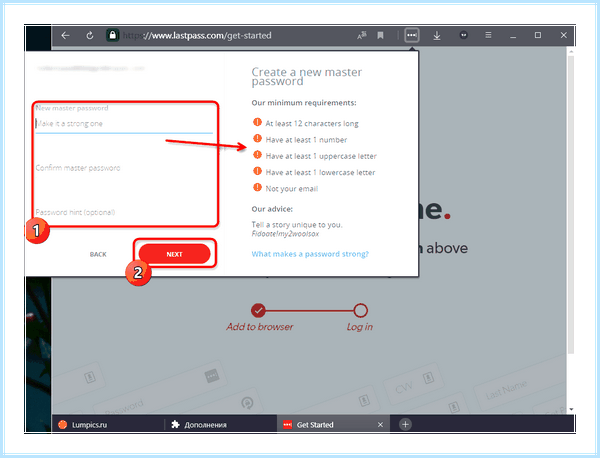Click the 'Add to browser' step label
This screenshot has width=600, height=458.
click(259, 327)
